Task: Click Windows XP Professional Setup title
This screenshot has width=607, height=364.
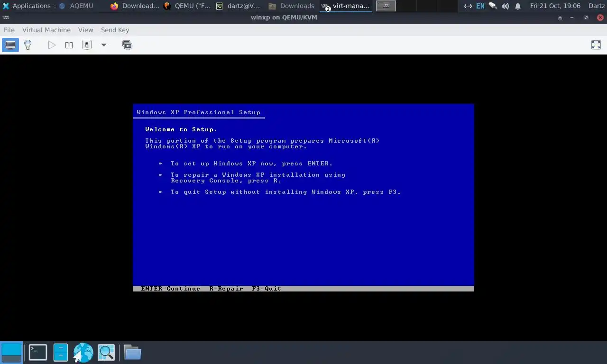Action: click(199, 112)
